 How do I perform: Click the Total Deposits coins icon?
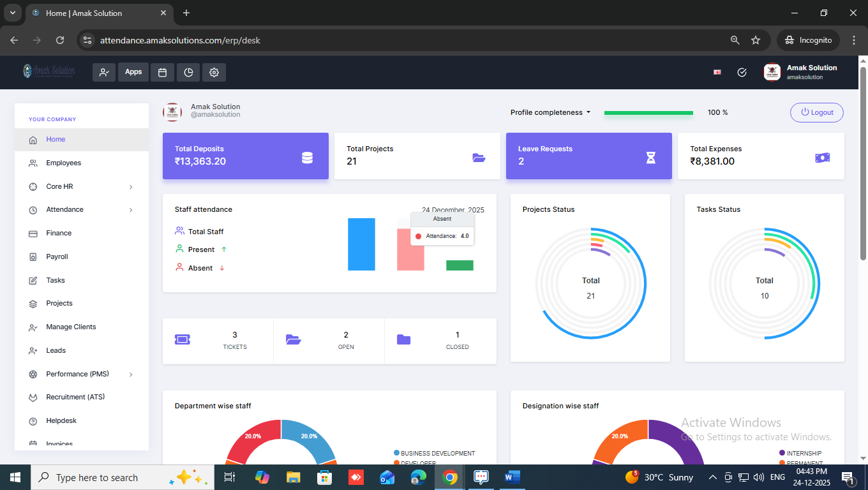click(x=307, y=158)
